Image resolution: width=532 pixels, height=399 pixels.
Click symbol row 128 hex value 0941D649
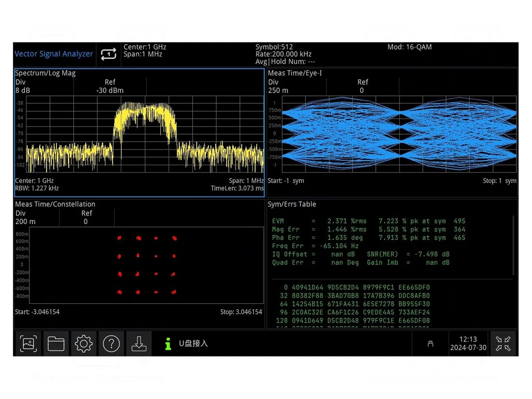[x=307, y=321]
